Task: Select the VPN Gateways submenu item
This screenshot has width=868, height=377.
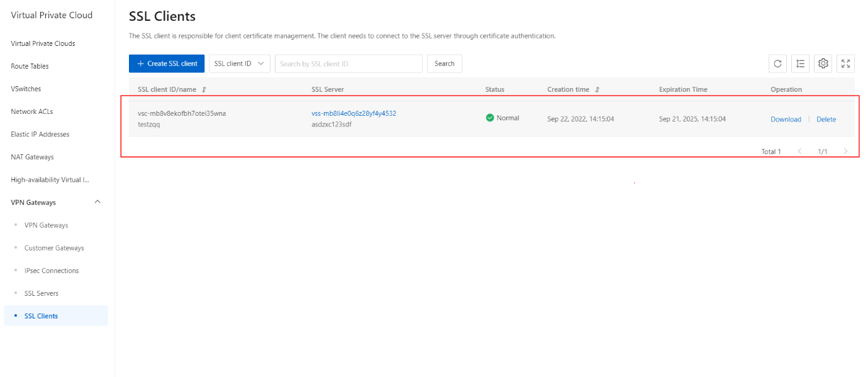Action: (x=46, y=225)
